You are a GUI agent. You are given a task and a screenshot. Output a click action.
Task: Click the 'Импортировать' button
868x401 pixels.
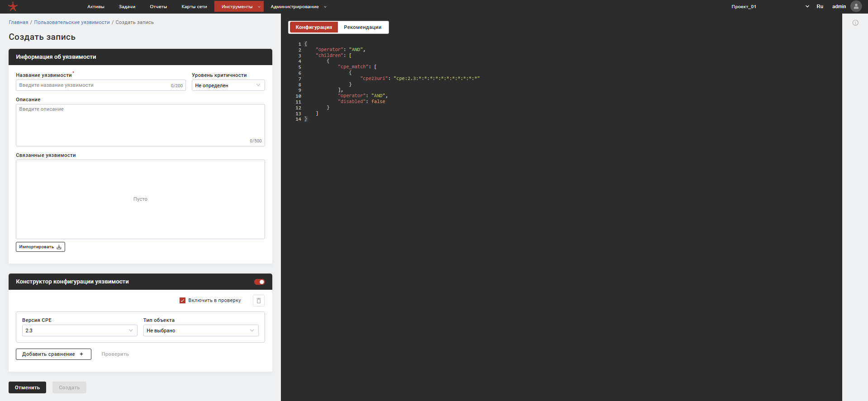tap(40, 247)
